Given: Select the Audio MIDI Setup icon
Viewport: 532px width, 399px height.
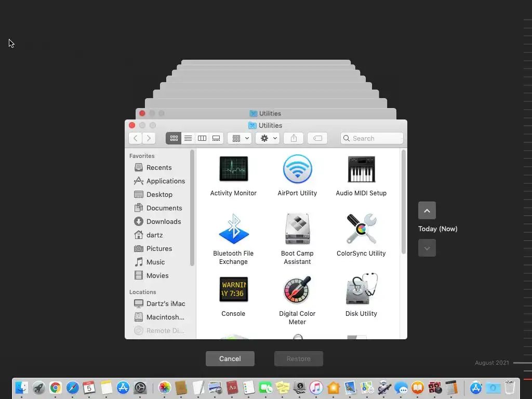Looking at the screenshot, I should [x=362, y=169].
